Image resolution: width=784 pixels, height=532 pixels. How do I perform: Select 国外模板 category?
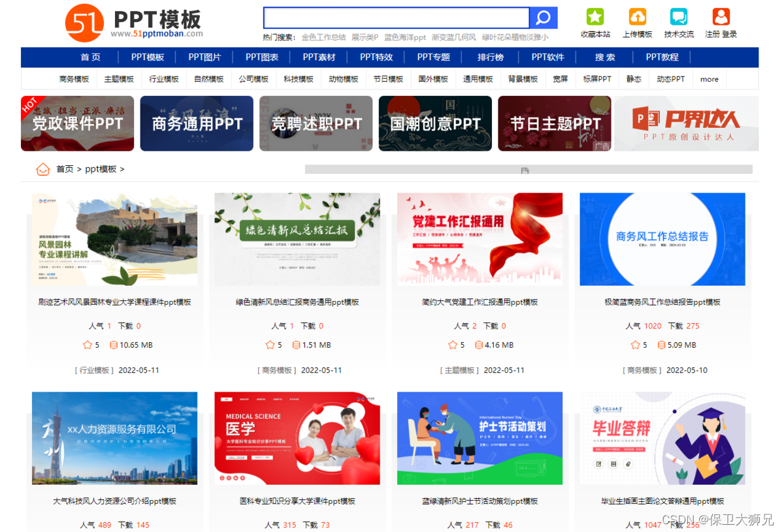433,79
